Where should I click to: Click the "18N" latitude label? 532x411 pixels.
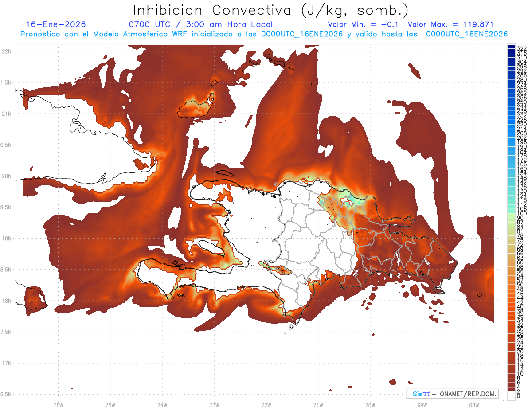[x=6, y=301]
